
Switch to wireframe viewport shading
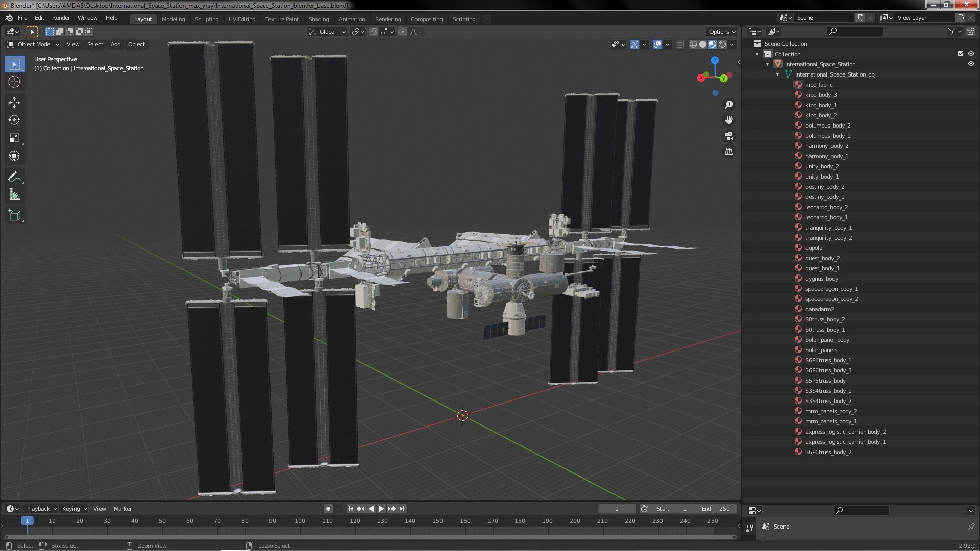[x=693, y=44]
